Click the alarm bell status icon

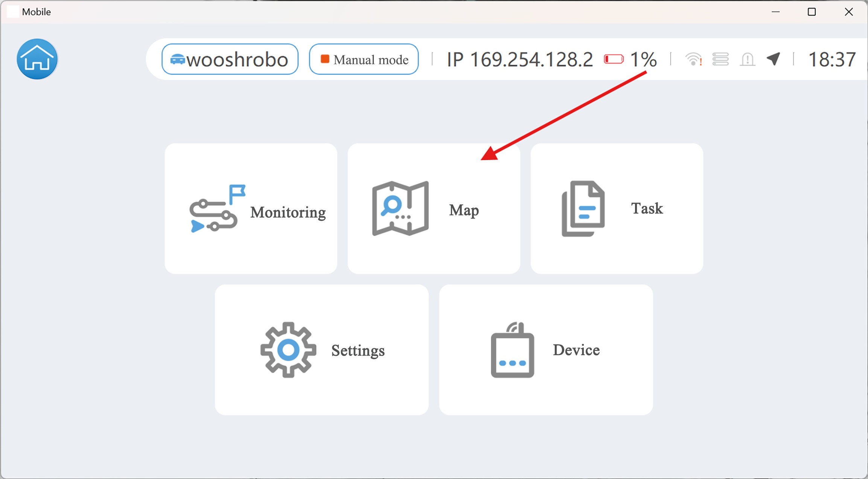tap(747, 59)
